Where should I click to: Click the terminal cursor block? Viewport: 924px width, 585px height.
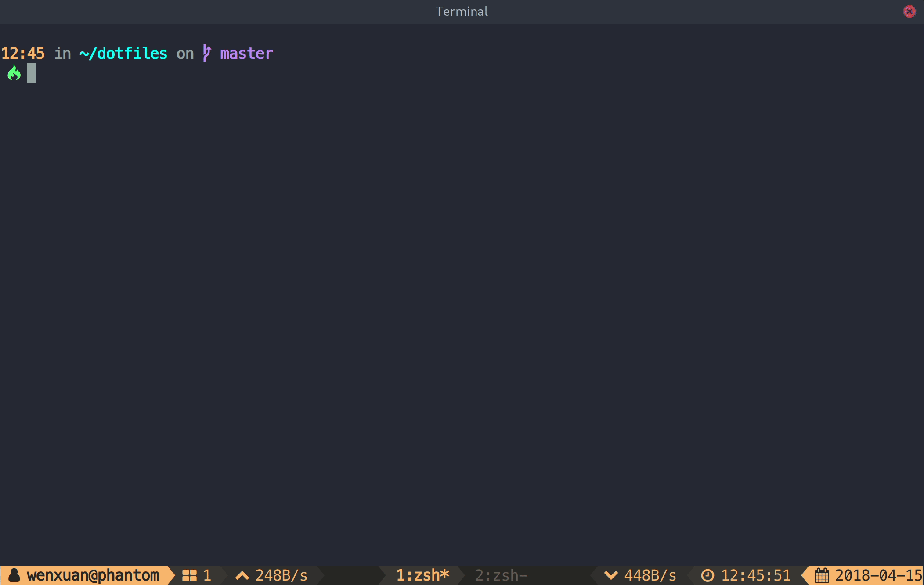click(x=31, y=72)
